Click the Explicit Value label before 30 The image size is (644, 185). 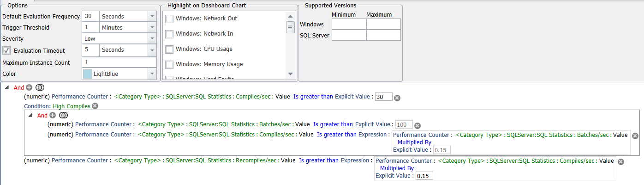click(x=354, y=97)
